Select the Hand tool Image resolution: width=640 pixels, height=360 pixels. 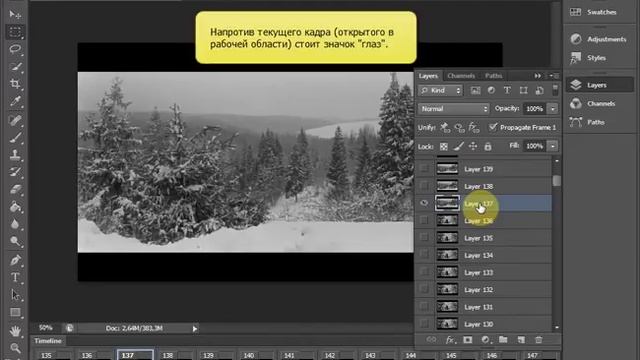point(15,331)
